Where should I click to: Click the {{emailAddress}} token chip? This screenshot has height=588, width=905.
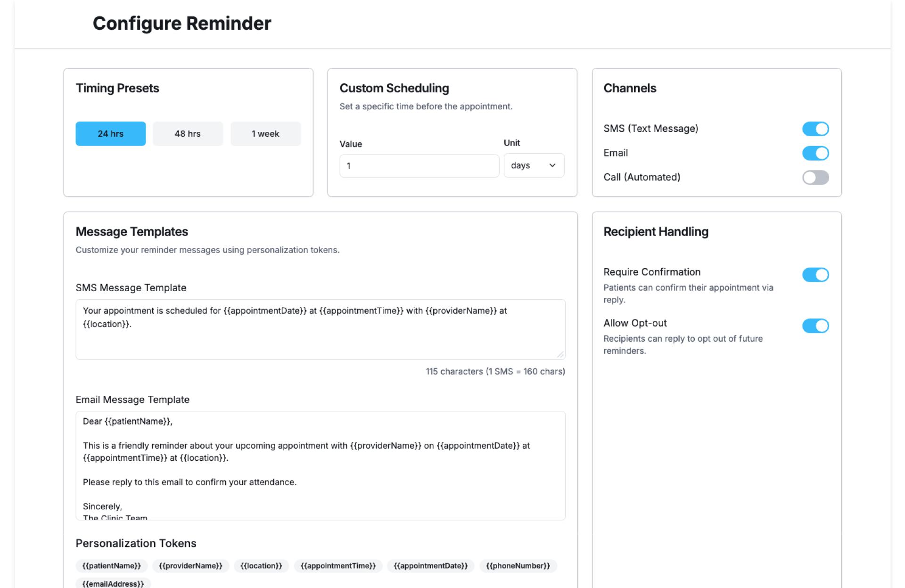click(x=113, y=583)
